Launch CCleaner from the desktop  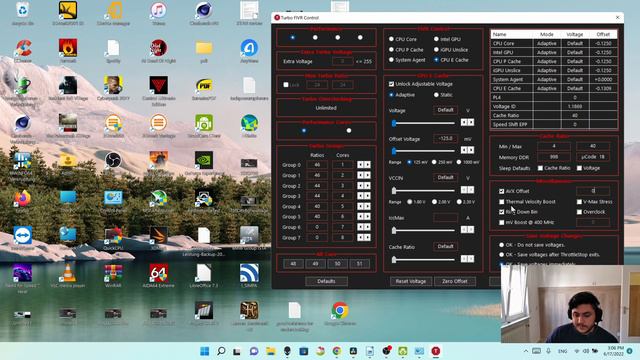click(22, 48)
